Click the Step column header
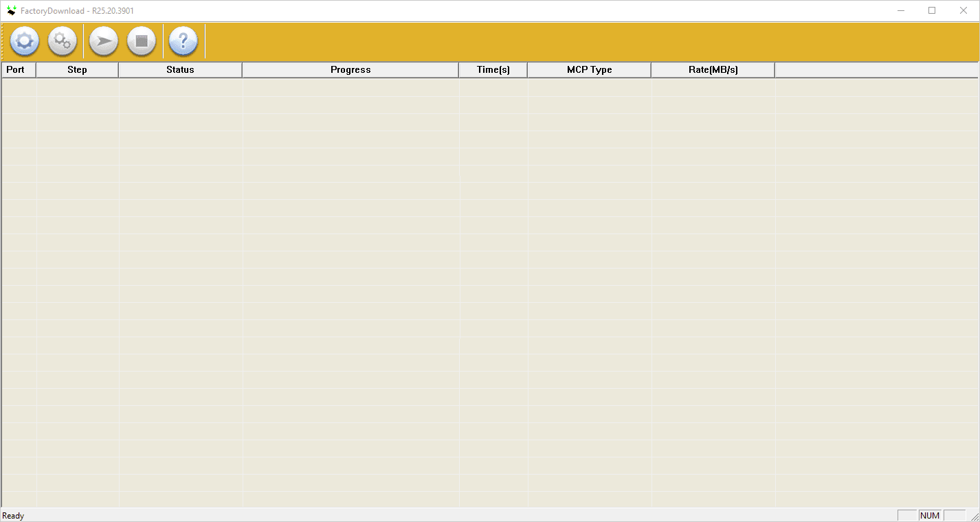Viewport: 980px width, 522px height. (x=77, y=69)
